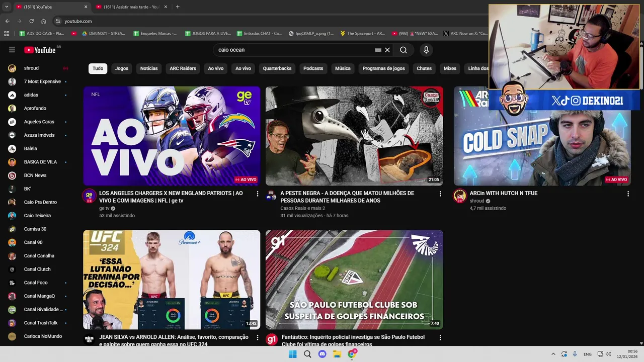The width and height of the screenshot is (644, 362).
Task: Open the ENG language indicator in system tray
Action: coord(588,354)
